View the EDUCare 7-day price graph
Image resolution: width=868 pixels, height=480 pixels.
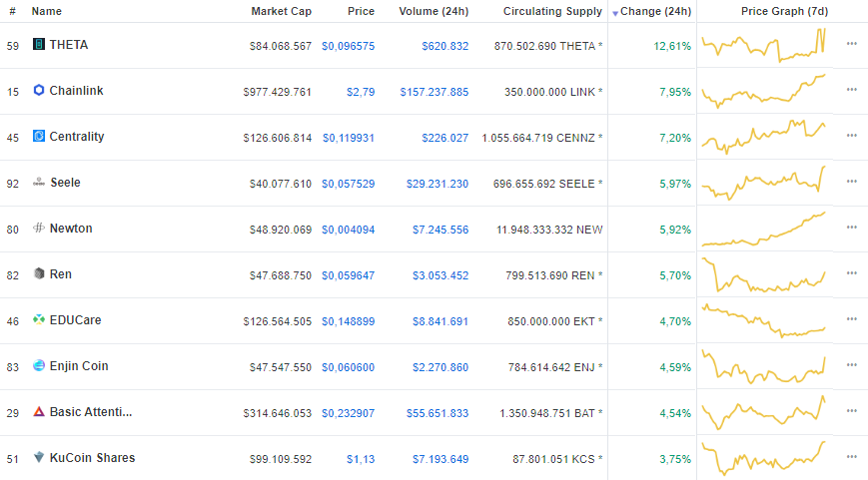pyautogui.click(x=764, y=320)
